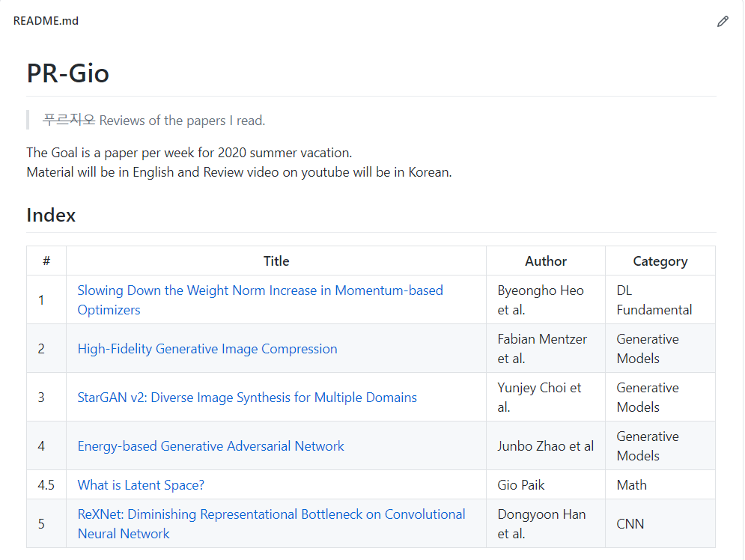Open Slowing Down the Weight Norm paper link
745x560 pixels.
pyautogui.click(x=260, y=290)
